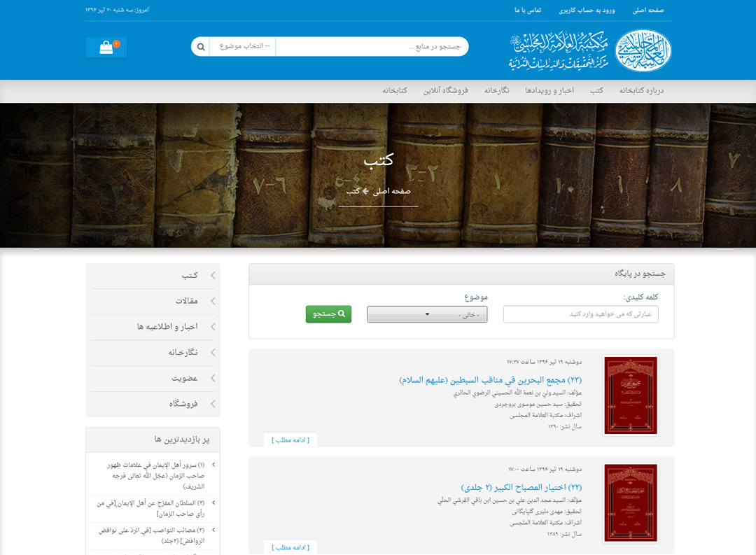
Task: Click chevron beside فروشگاه in sidebar
Action: 213,404
